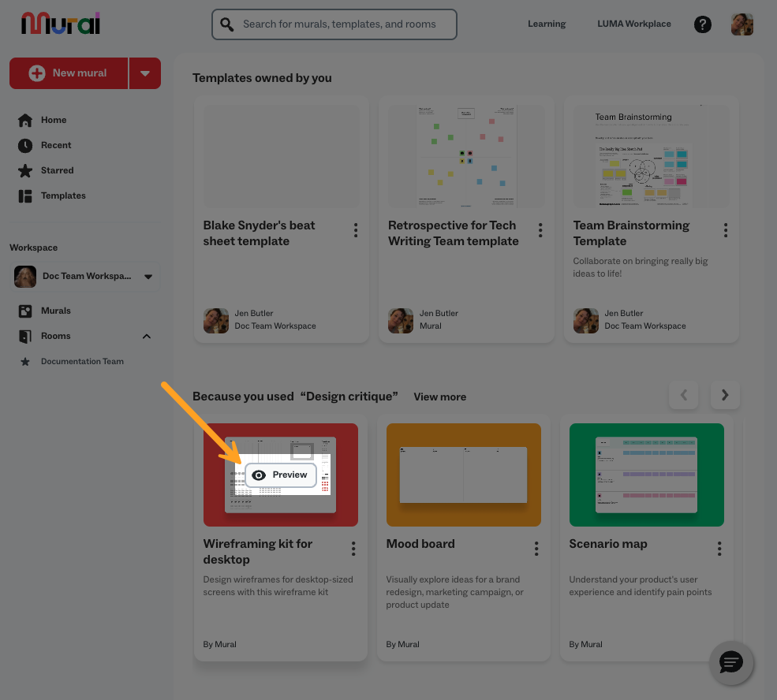Click the search magnifier icon
Screen dimensions: 777x700
[227, 24]
